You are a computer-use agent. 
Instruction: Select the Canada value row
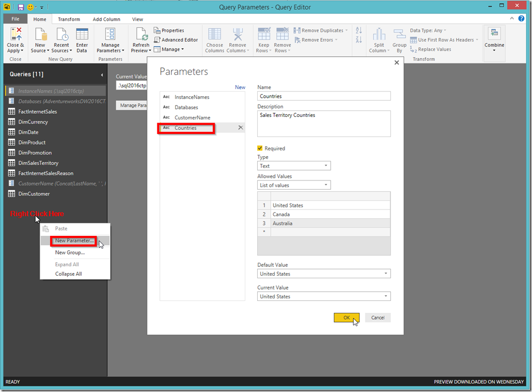(x=323, y=214)
